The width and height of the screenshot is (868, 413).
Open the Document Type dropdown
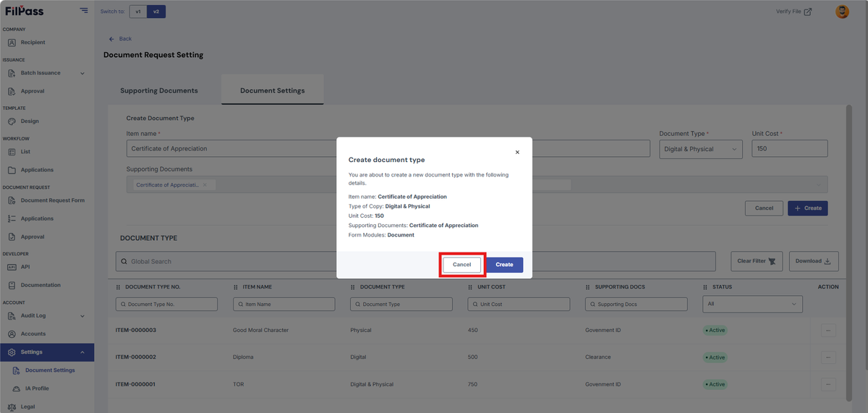click(x=701, y=149)
